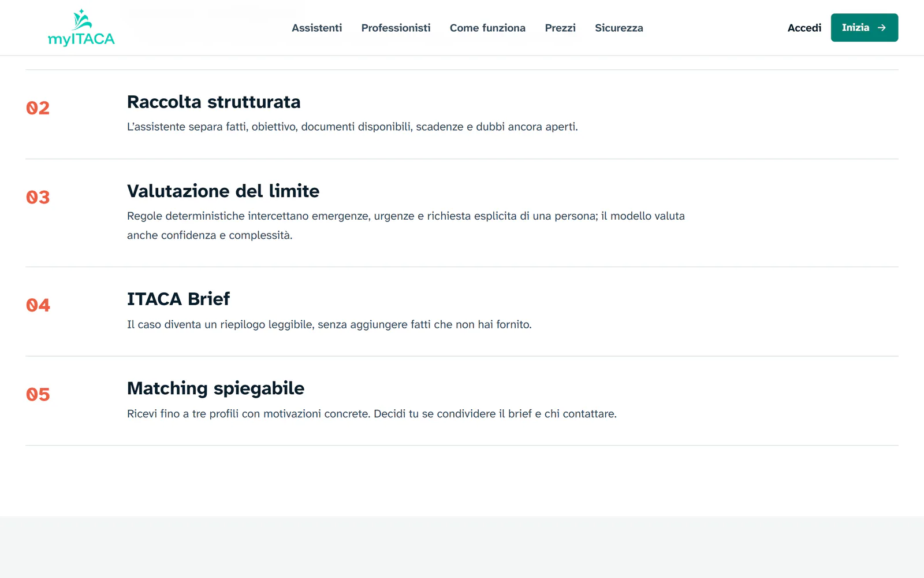Click the step number 03
Image resolution: width=924 pixels, height=578 pixels.
pos(38,198)
